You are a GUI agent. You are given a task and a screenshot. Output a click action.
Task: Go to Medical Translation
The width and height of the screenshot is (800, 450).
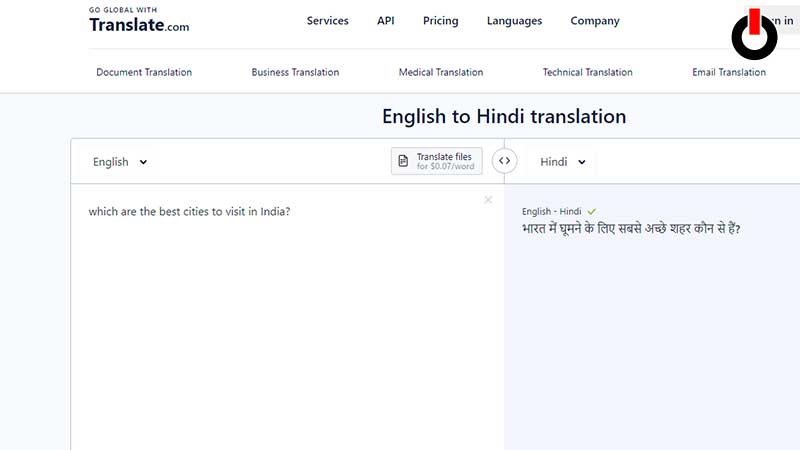[441, 72]
